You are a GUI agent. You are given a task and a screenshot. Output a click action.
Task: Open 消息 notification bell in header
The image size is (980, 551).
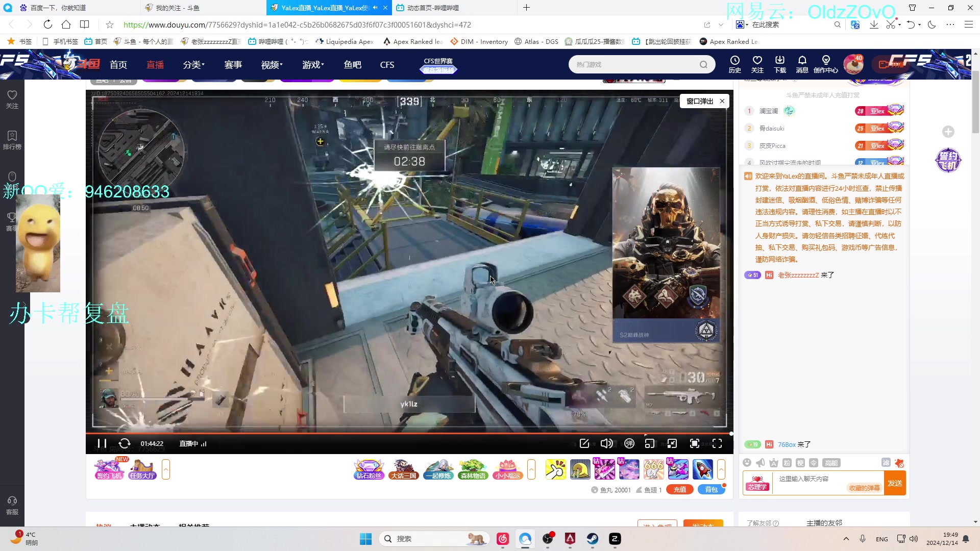click(x=802, y=64)
